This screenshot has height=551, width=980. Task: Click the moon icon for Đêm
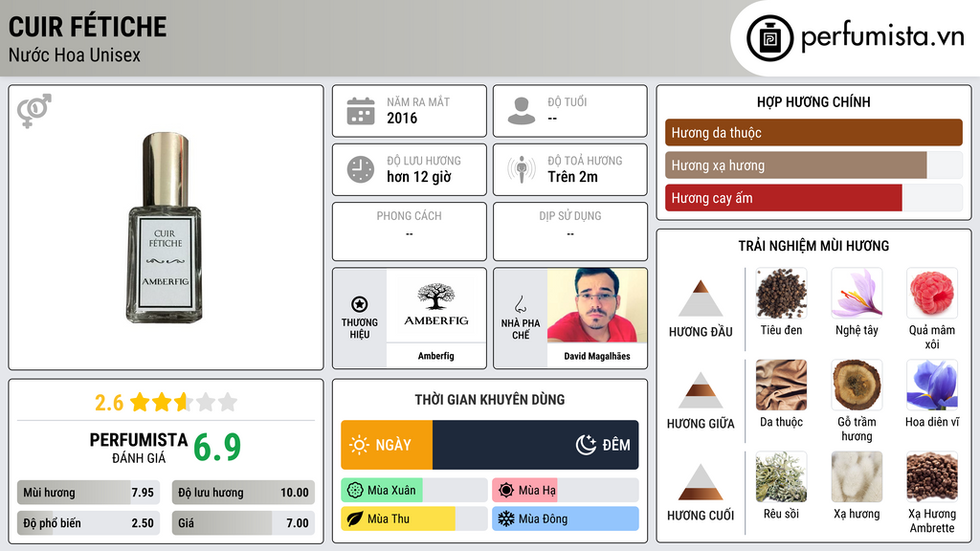click(x=586, y=445)
